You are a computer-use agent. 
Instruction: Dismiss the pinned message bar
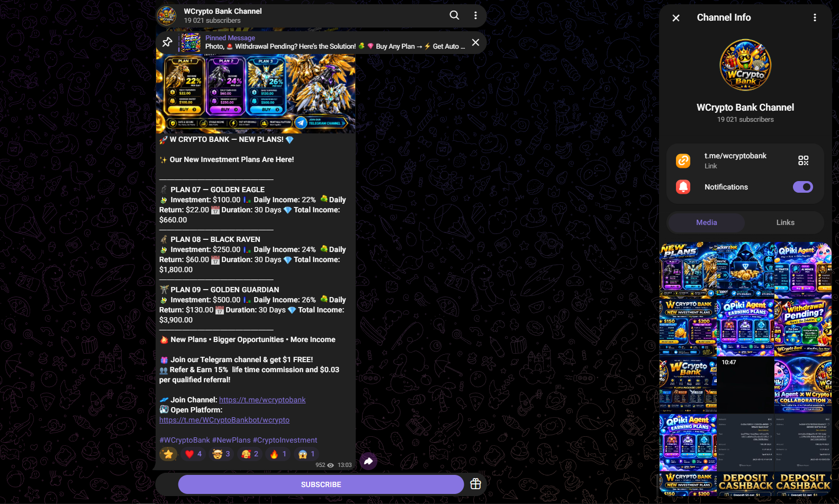pyautogui.click(x=476, y=42)
